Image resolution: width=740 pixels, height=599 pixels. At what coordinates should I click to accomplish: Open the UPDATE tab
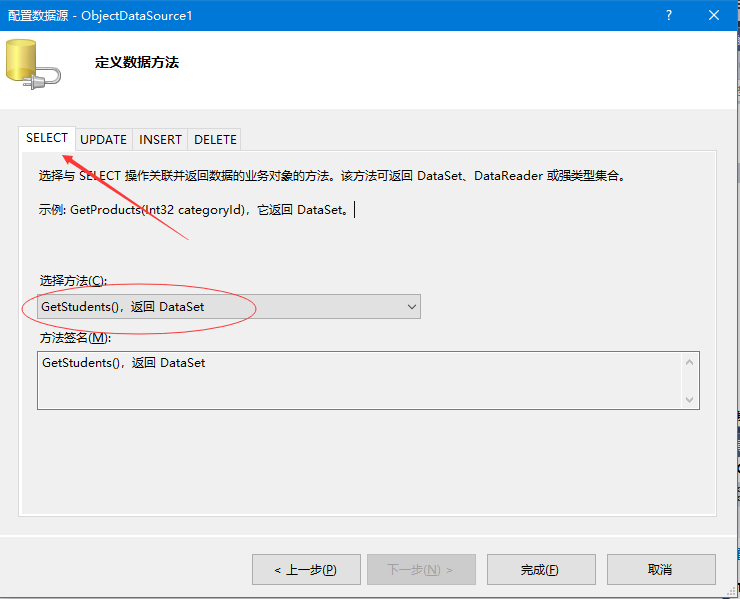[103, 140]
